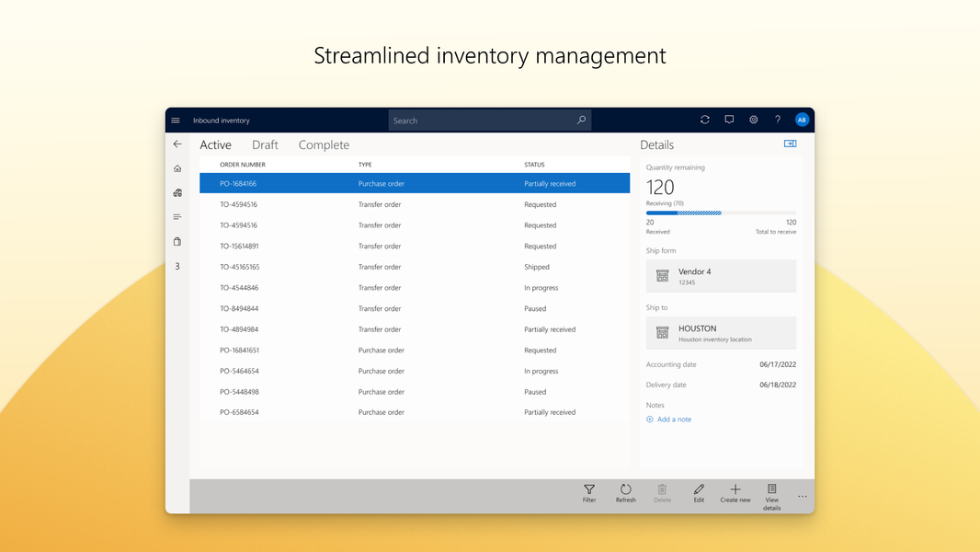The width and height of the screenshot is (980, 552).
Task: Click the Search input field
Action: pos(489,120)
